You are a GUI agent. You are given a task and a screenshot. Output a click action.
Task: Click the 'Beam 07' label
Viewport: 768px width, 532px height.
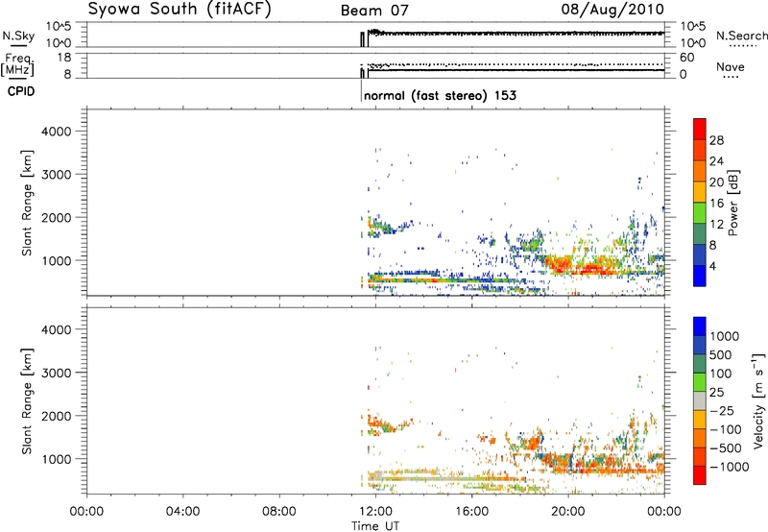pyautogui.click(x=374, y=11)
